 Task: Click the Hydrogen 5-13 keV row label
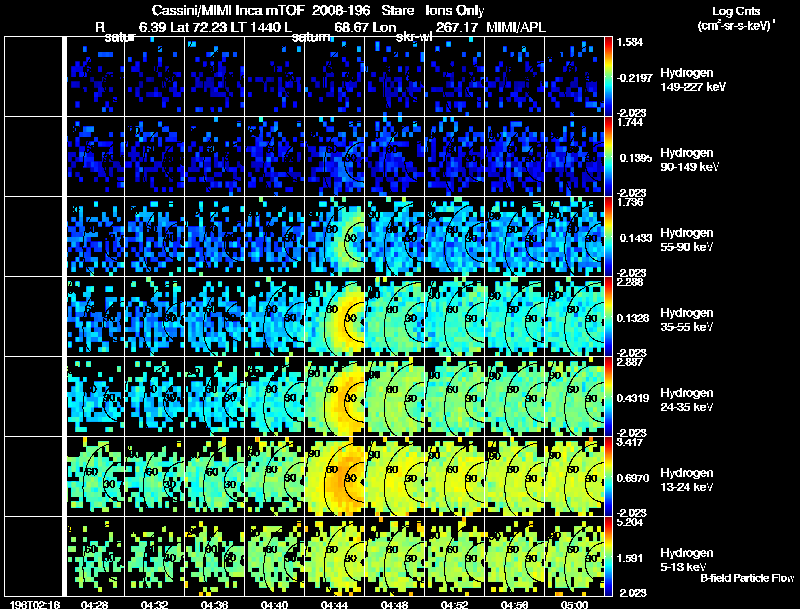coord(687,560)
